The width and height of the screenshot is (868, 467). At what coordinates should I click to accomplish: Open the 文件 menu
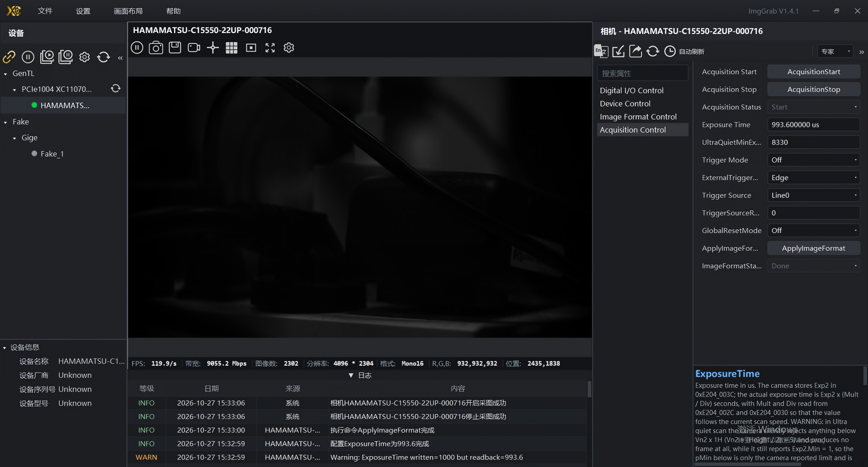pyautogui.click(x=45, y=11)
